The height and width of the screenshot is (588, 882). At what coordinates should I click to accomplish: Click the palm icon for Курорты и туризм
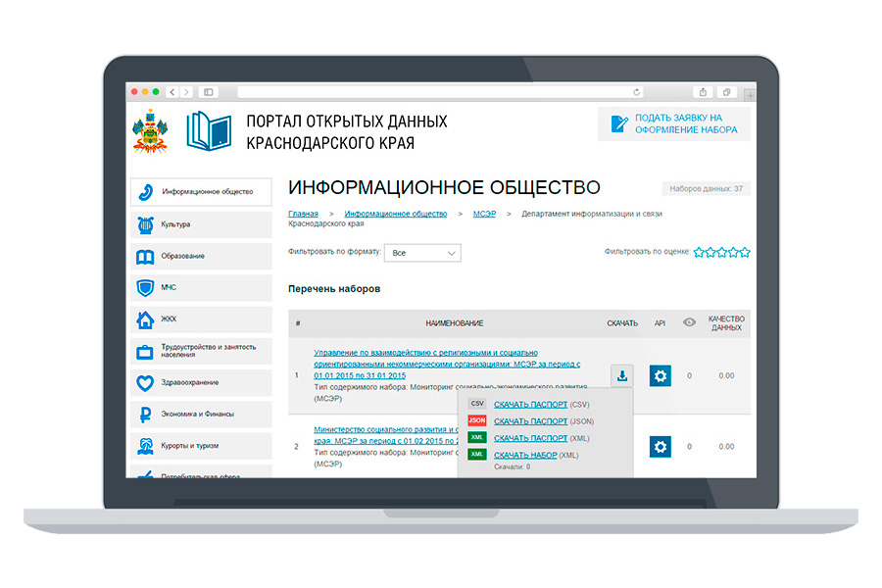tap(145, 446)
